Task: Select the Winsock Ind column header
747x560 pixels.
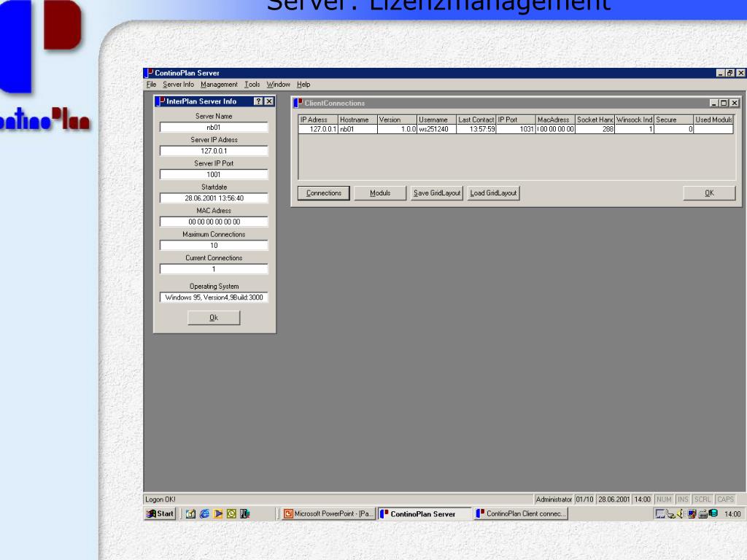Action: (634, 120)
